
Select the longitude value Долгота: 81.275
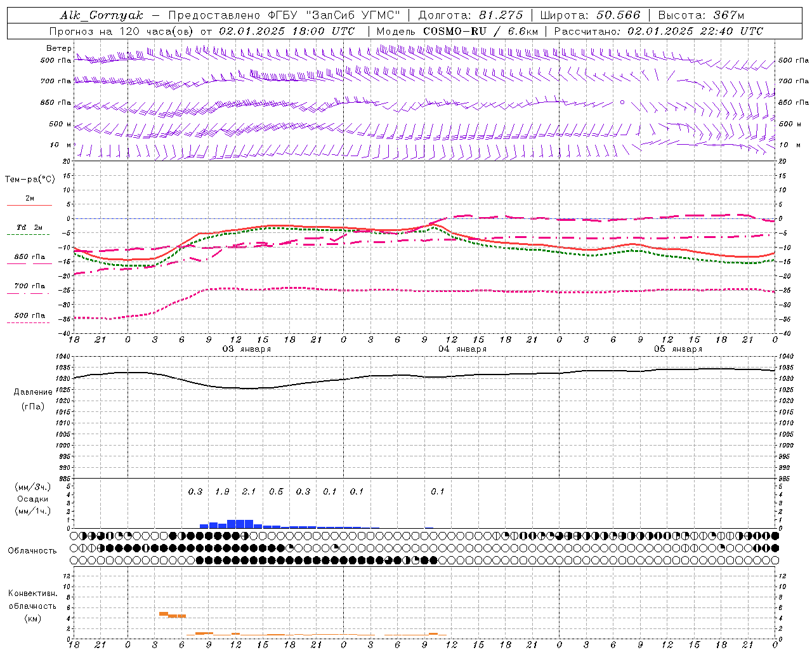(x=471, y=15)
